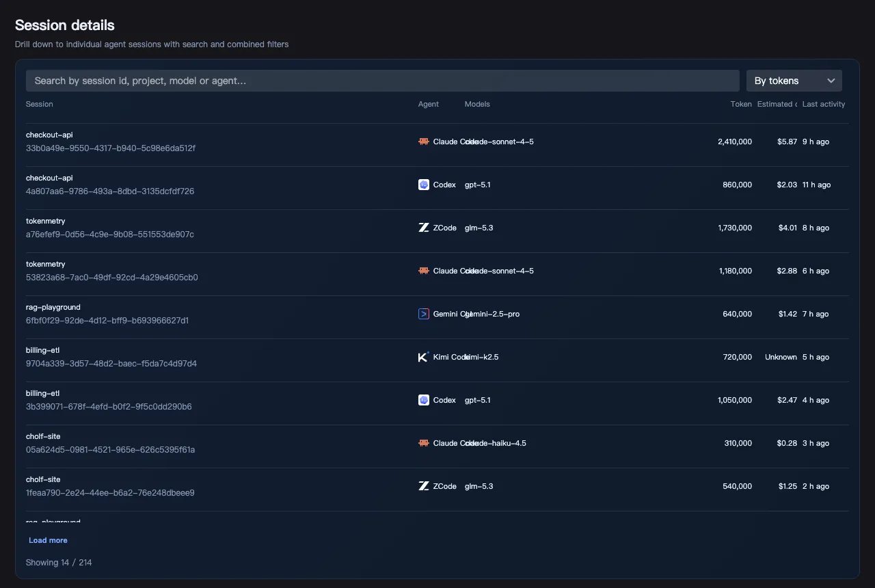Select session ID a76efef9-0d56-4c9e-9b08-551553de907c
875x588 pixels.
point(110,235)
